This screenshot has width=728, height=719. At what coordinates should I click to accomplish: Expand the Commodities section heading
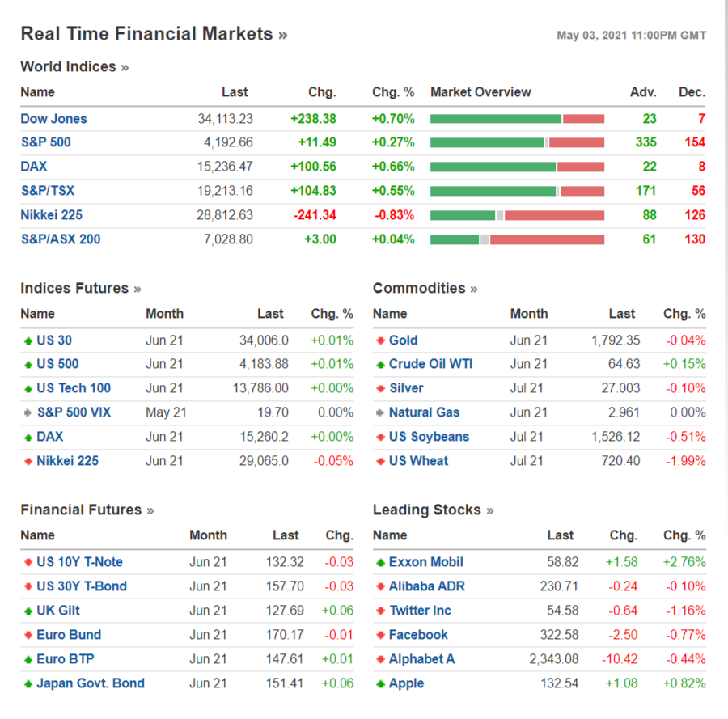[425, 289]
